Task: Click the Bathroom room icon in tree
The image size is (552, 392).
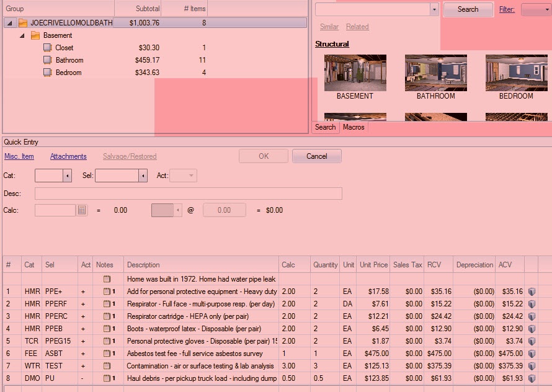Action: pyautogui.click(x=47, y=60)
